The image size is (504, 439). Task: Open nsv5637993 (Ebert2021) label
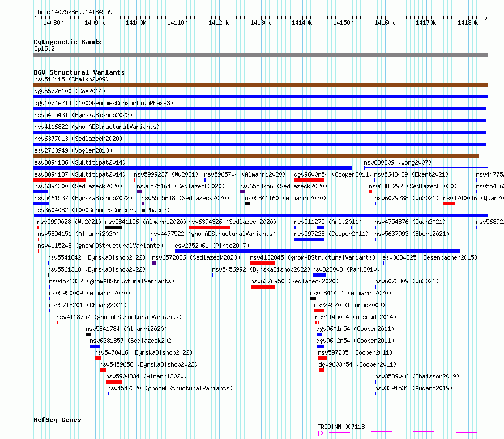tap(412, 234)
